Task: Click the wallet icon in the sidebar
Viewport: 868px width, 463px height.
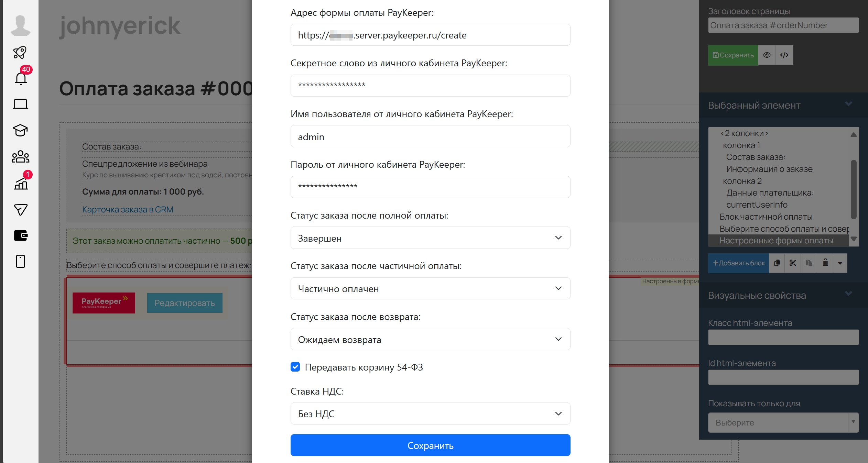Action: pos(21,235)
